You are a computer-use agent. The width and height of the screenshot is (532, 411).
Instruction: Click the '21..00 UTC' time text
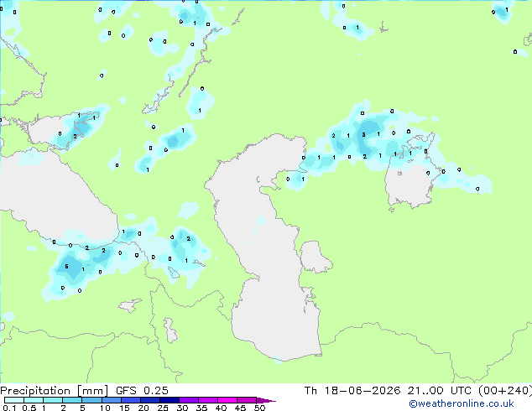pos(440,391)
